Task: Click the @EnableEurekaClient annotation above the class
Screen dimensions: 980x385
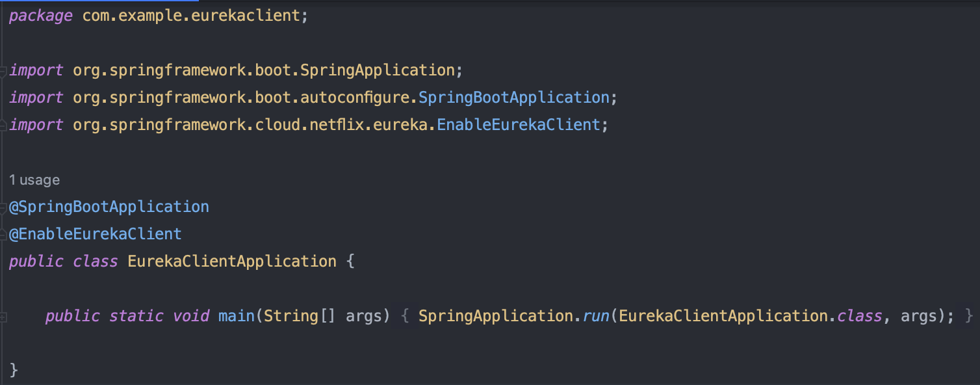Action: click(96, 234)
